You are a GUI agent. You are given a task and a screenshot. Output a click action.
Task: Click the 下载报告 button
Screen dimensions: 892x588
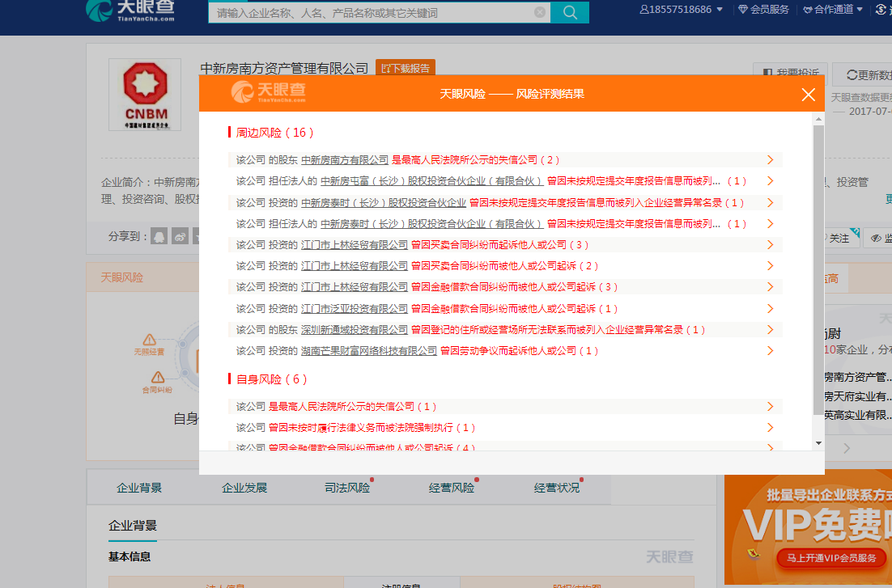405,68
